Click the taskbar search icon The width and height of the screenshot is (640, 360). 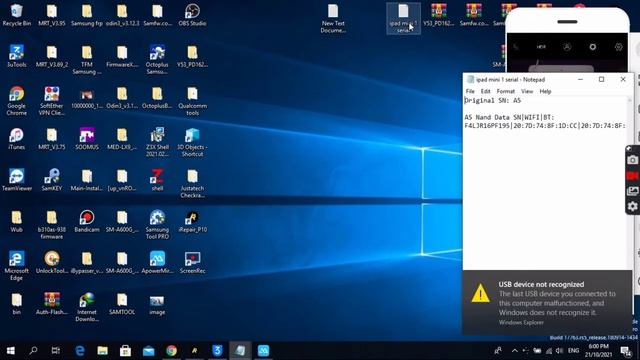(33, 351)
